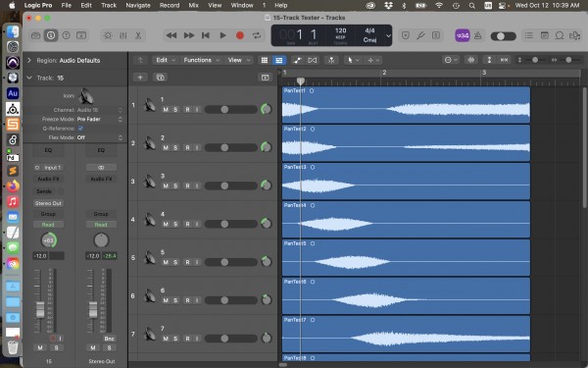
Task: Open Navigate menu in menu bar
Action: point(138,5)
